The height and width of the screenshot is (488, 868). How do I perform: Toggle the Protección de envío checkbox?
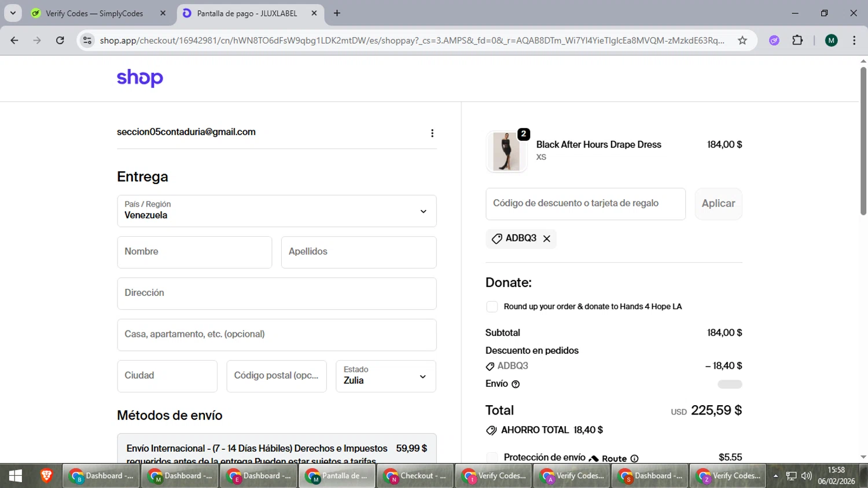pyautogui.click(x=492, y=458)
